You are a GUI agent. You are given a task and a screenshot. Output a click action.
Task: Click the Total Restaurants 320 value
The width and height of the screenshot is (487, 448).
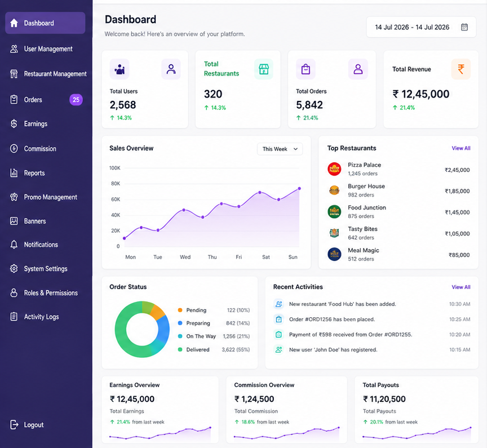pyautogui.click(x=213, y=94)
